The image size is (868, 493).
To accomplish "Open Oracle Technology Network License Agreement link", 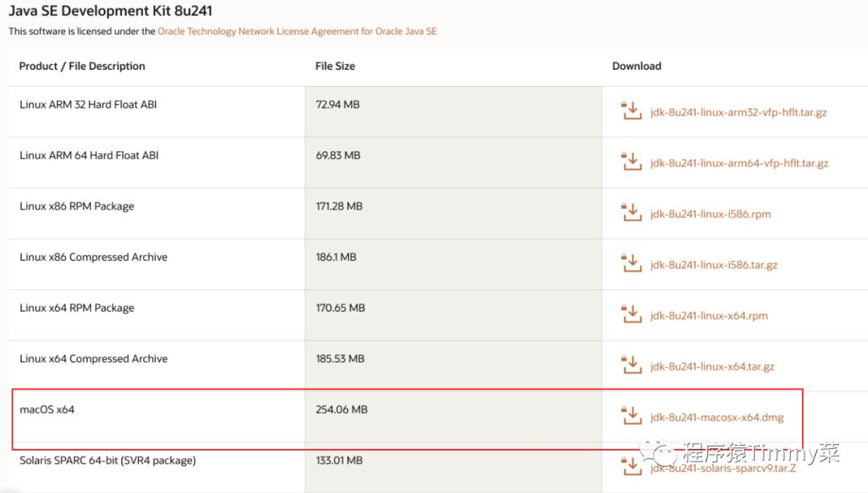I will (x=297, y=31).
